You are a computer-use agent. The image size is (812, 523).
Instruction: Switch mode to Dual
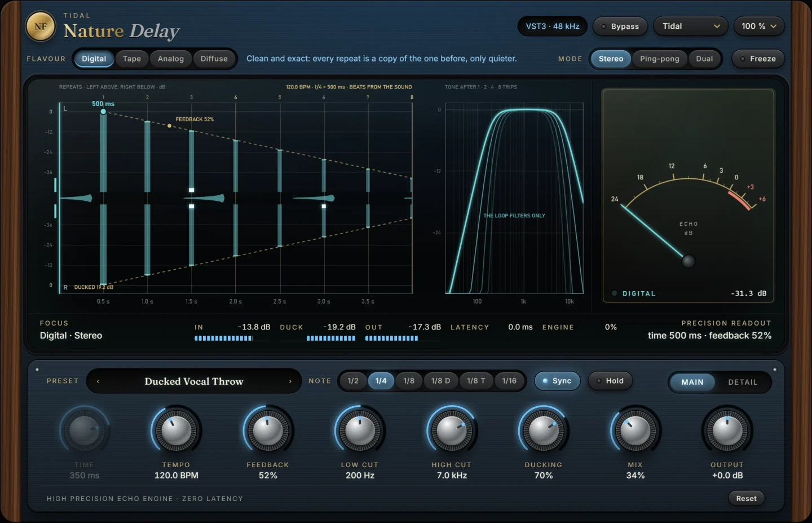704,59
